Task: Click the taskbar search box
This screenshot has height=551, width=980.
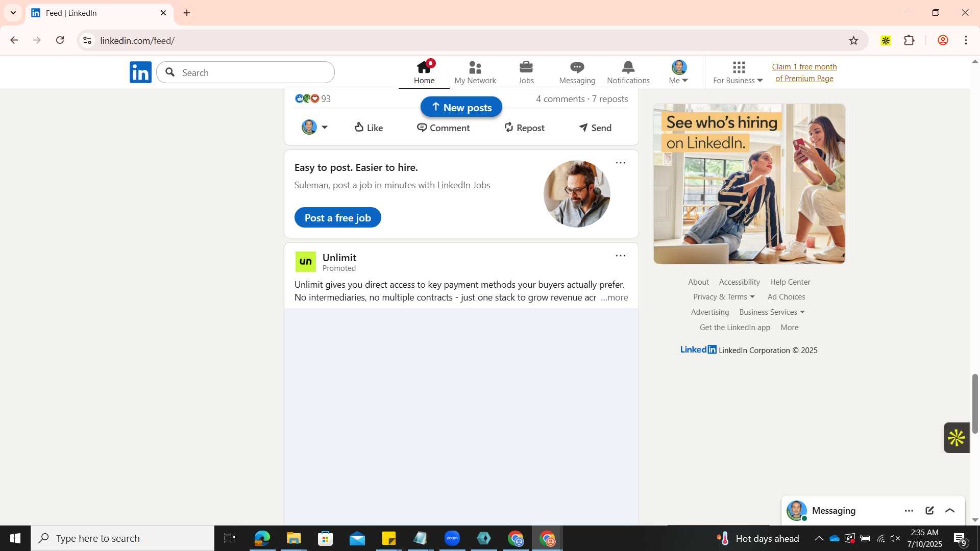Action: 122,538
